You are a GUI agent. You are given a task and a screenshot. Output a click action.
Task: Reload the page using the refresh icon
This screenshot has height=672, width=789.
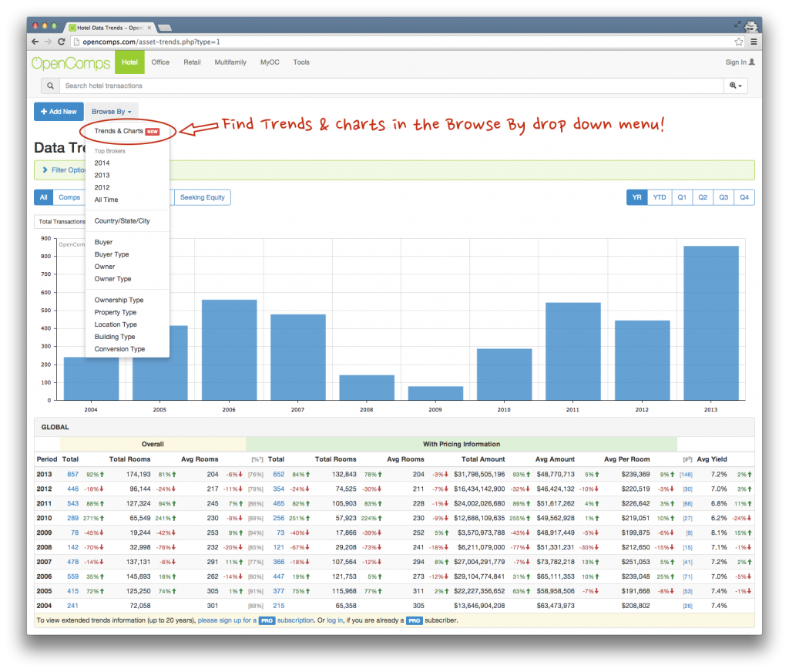coord(61,42)
